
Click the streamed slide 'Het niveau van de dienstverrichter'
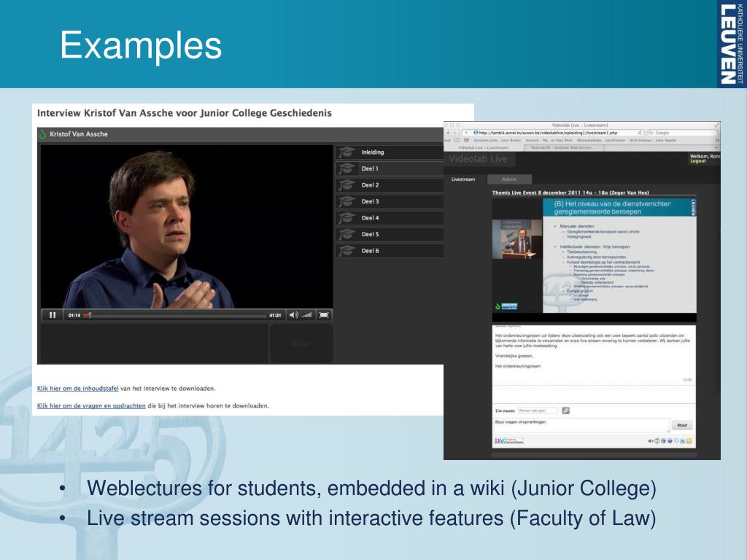(x=619, y=255)
